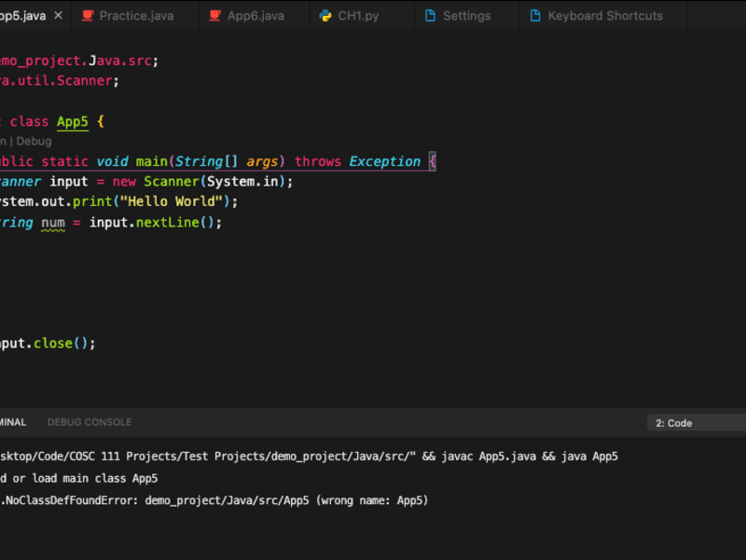This screenshot has width=746, height=560.
Task: Click 'NoClassDefFoundError' text in terminal
Action: (x=71, y=500)
